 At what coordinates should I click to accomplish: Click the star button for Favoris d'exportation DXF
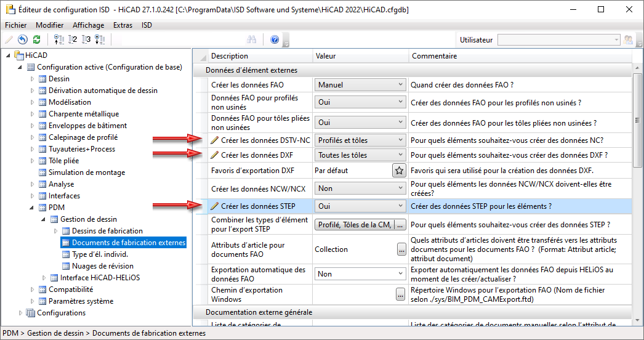point(399,170)
